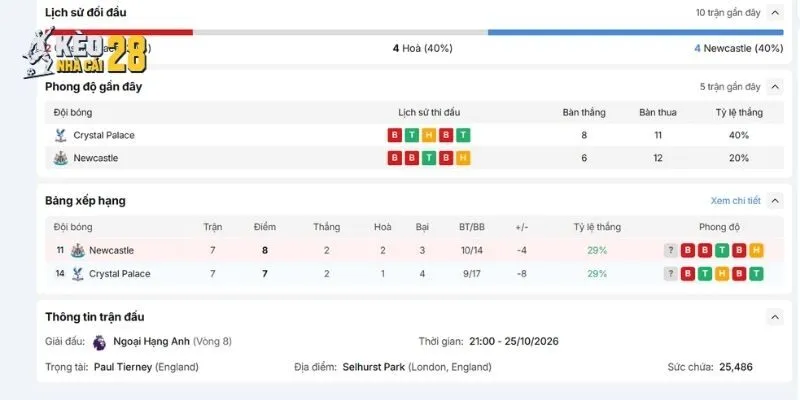This screenshot has width=800, height=400.
Task: Click the Bại column header
Action: (x=422, y=227)
